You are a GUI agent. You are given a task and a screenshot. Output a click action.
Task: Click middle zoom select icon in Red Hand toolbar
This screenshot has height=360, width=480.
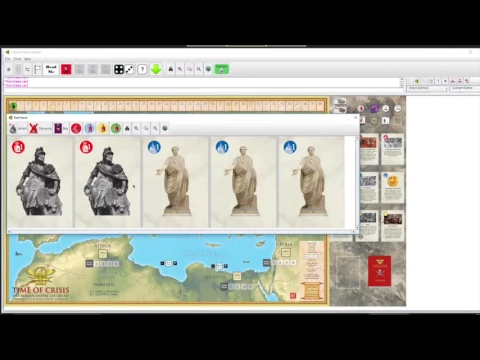point(146,128)
